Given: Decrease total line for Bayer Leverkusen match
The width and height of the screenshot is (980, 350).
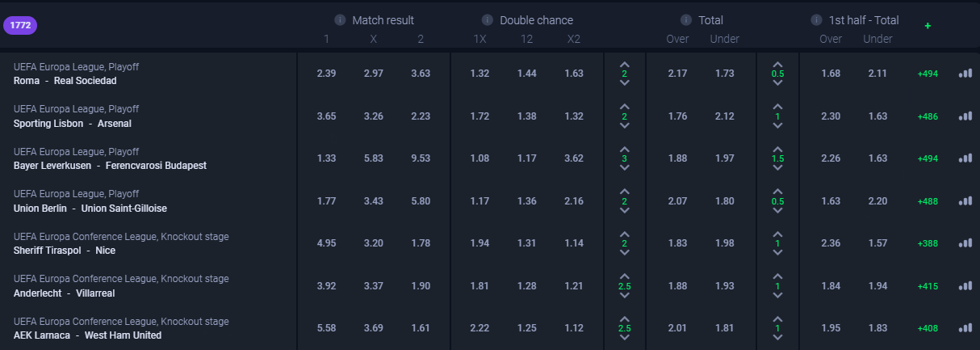Looking at the screenshot, I should coord(624,168).
